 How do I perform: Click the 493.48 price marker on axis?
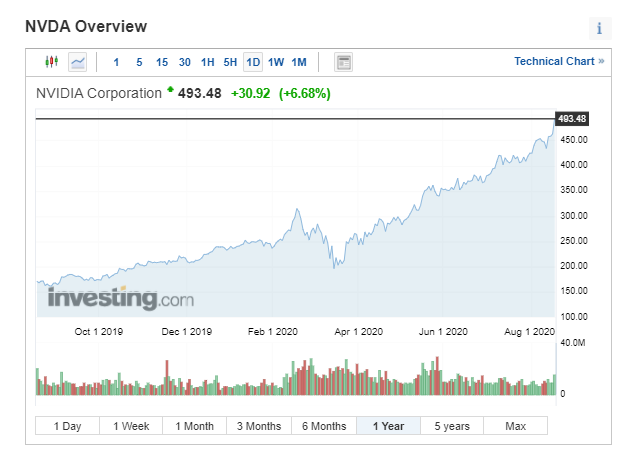tap(571, 119)
